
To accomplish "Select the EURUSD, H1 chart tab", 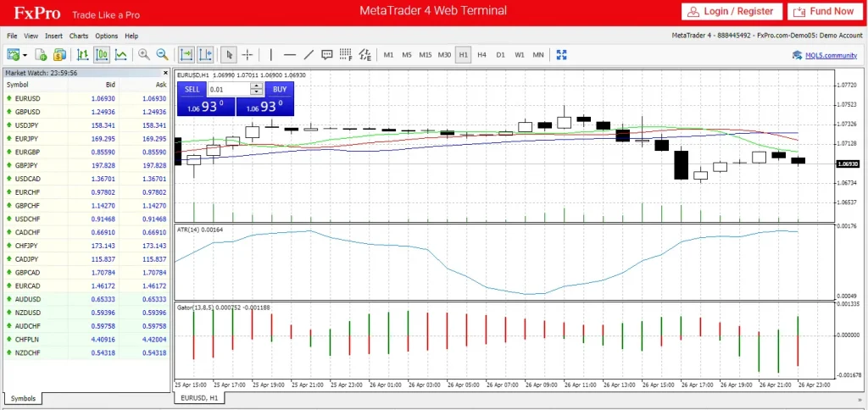I will [x=199, y=398].
